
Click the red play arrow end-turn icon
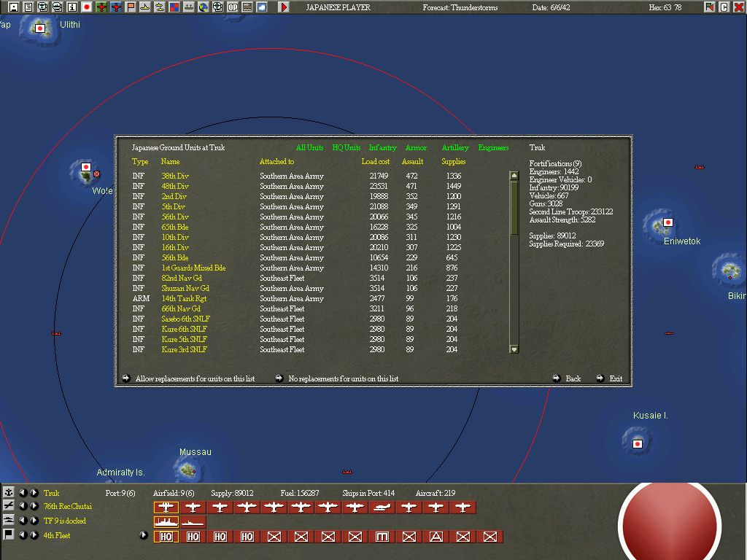pos(284,7)
